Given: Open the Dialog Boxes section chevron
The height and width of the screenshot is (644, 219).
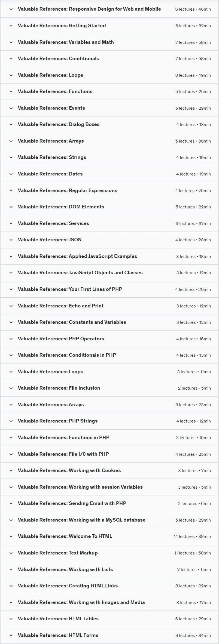Looking at the screenshot, I should [x=11, y=124].
